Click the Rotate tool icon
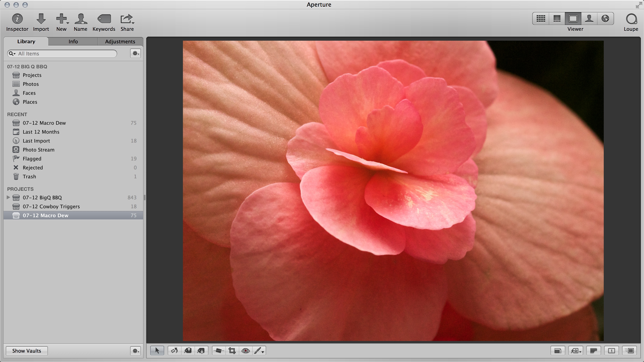Viewport: 644px width, 362px height. tap(174, 351)
